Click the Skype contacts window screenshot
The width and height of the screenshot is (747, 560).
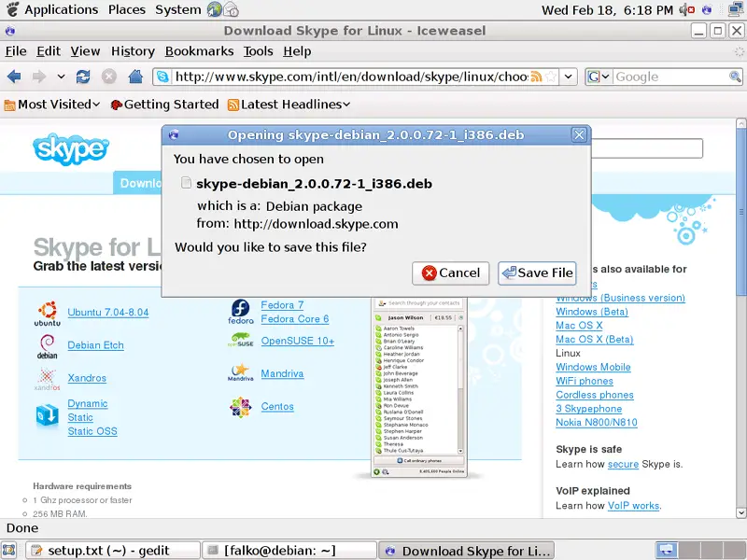tap(419, 387)
